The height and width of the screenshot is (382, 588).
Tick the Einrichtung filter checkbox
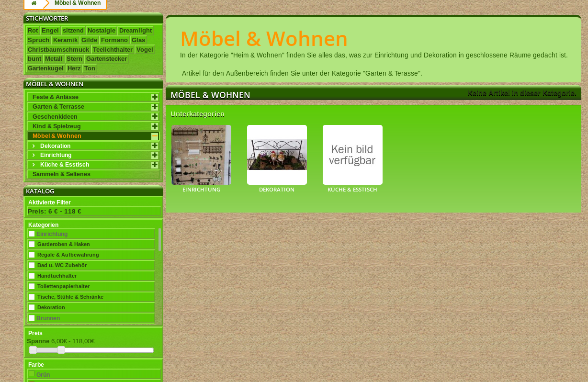[32, 234]
